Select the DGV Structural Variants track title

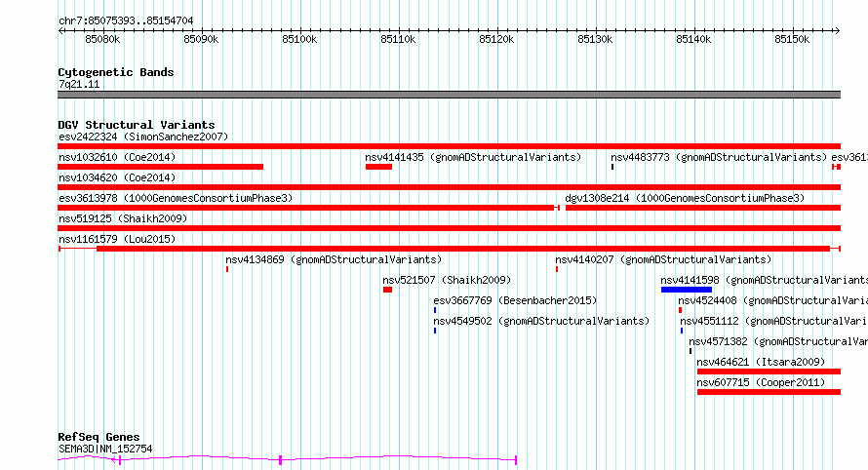pos(137,125)
